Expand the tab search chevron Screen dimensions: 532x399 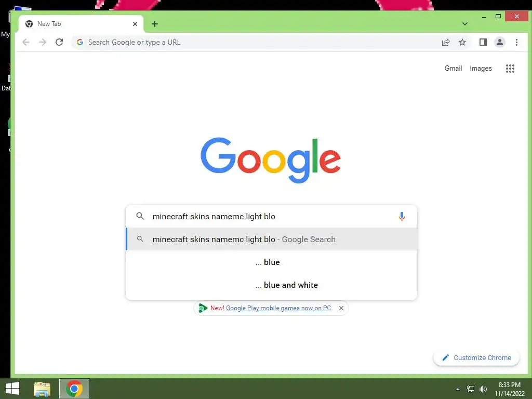[465, 24]
